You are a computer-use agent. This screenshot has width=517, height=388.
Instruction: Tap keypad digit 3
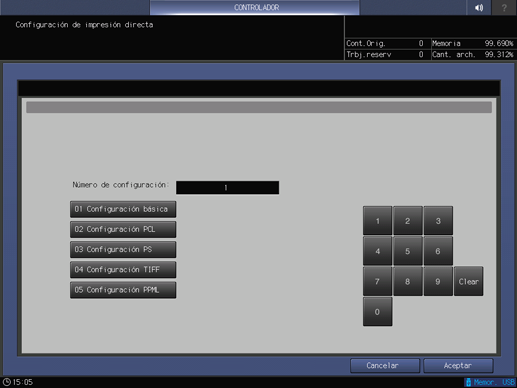tap(438, 221)
